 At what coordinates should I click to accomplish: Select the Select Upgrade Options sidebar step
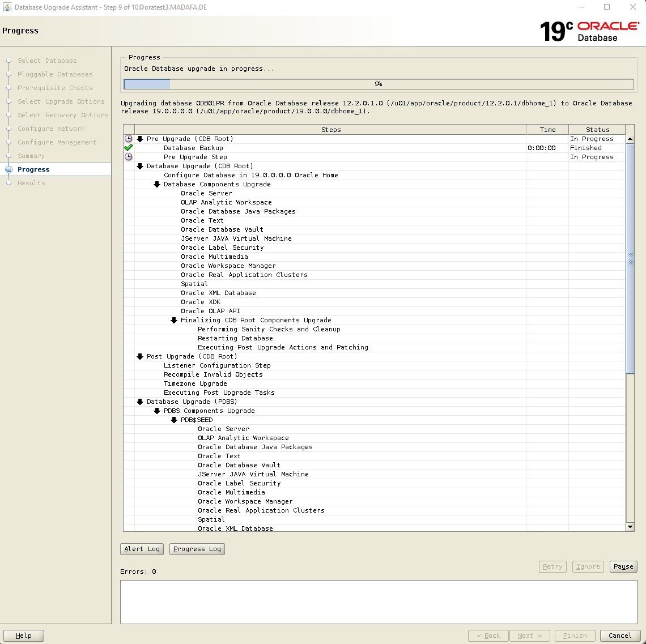(x=61, y=101)
